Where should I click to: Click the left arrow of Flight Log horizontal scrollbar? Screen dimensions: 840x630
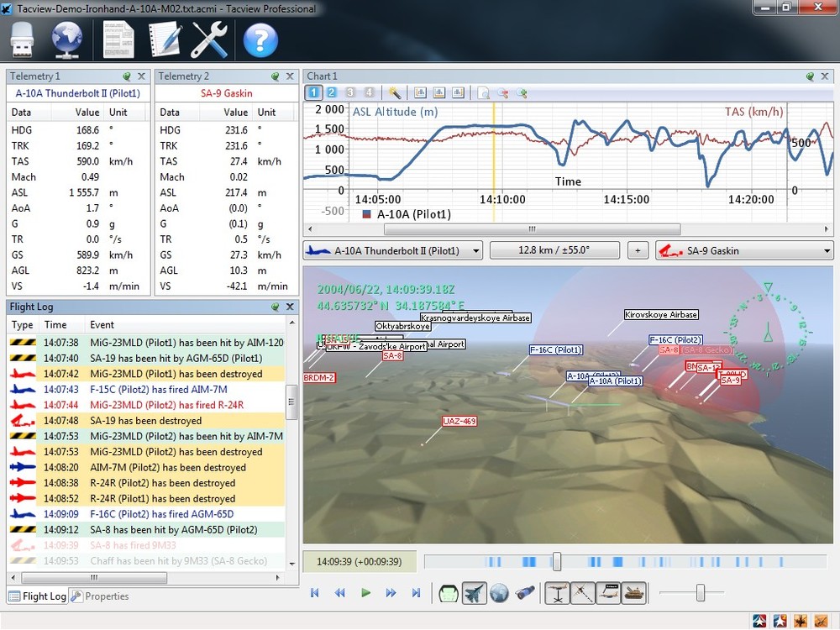(14, 578)
